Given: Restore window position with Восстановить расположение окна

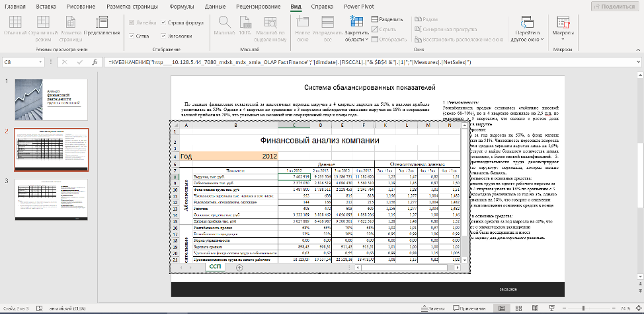Looking at the screenshot, I should [459, 40].
